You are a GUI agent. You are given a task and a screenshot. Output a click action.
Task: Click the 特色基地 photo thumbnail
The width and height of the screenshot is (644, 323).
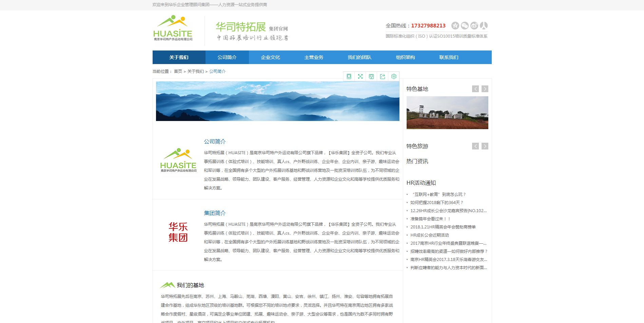pos(447,113)
